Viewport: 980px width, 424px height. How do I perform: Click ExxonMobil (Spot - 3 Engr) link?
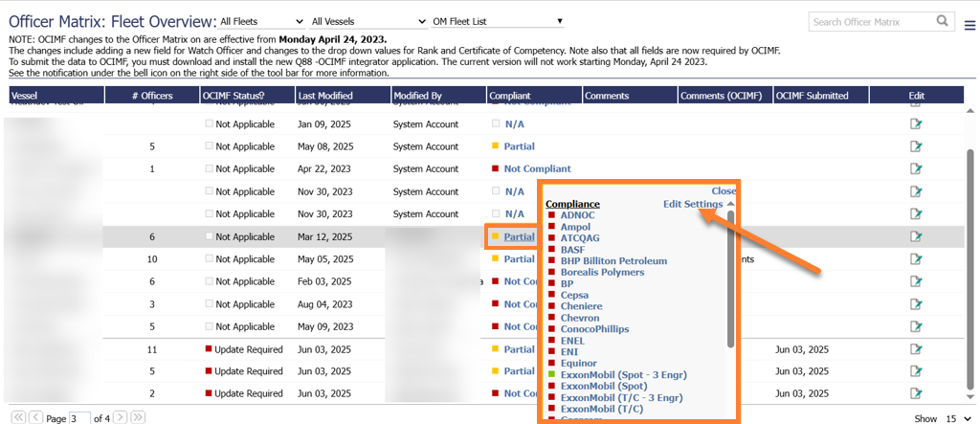pos(623,374)
